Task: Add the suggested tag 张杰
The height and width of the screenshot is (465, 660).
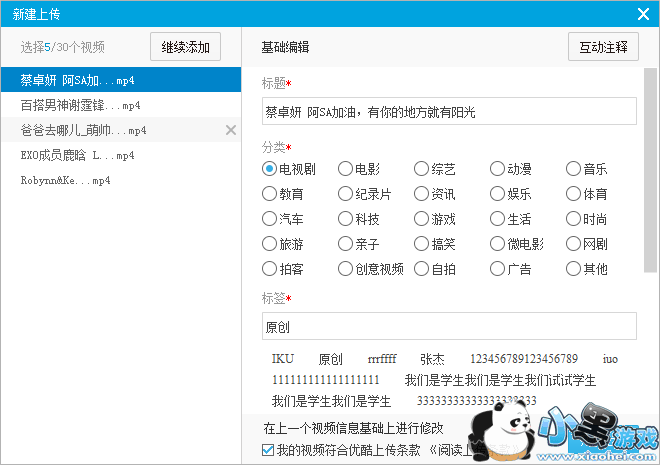Action: point(432,359)
